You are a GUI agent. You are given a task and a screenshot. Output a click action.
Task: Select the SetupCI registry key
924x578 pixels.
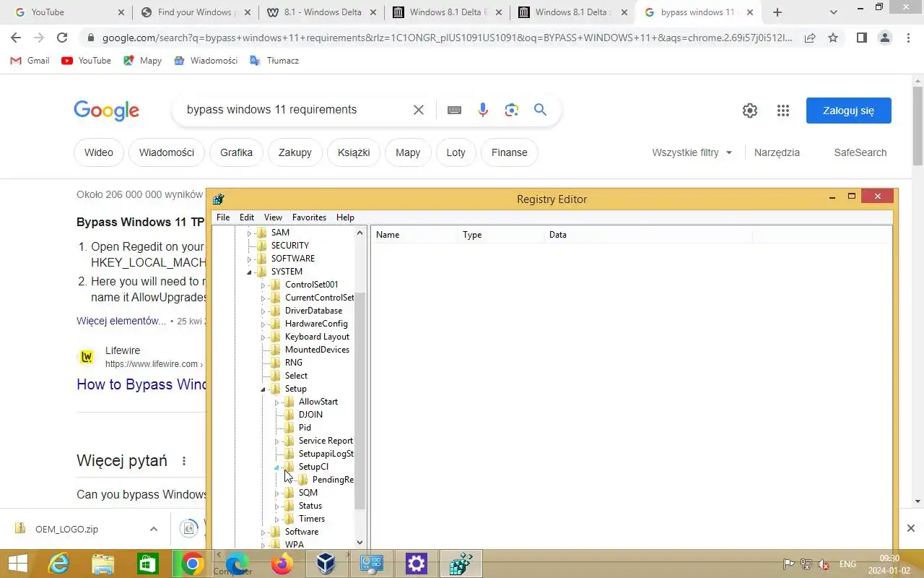click(x=313, y=467)
